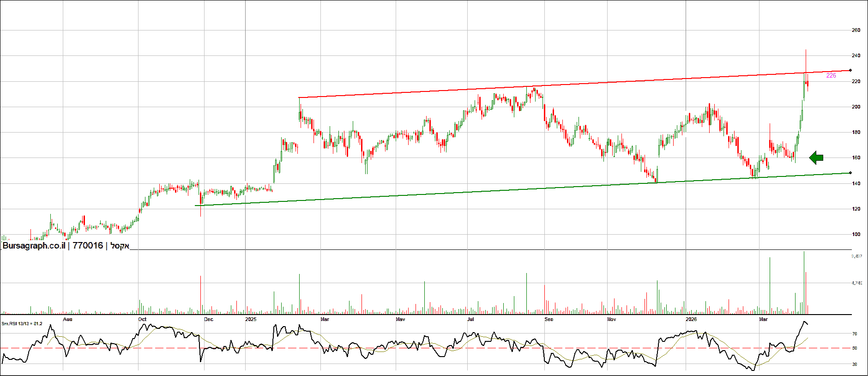The height and width of the screenshot is (376, 868).
Task: Select the Oct date axis label
Action: pos(142,320)
